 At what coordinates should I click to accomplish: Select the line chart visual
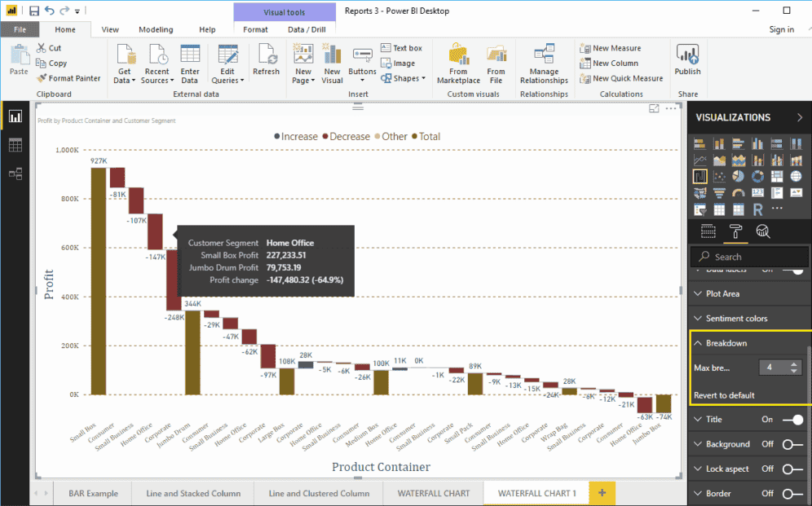point(699,161)
